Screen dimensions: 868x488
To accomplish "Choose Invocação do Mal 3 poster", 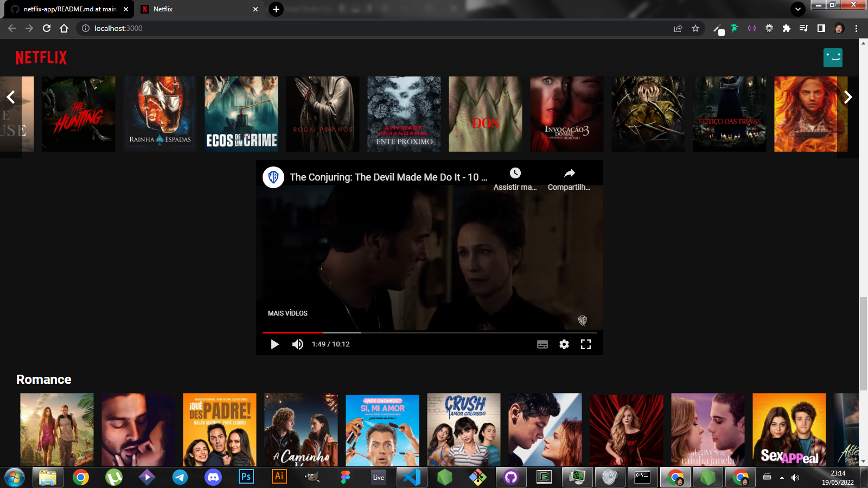I will pos(567,114).
